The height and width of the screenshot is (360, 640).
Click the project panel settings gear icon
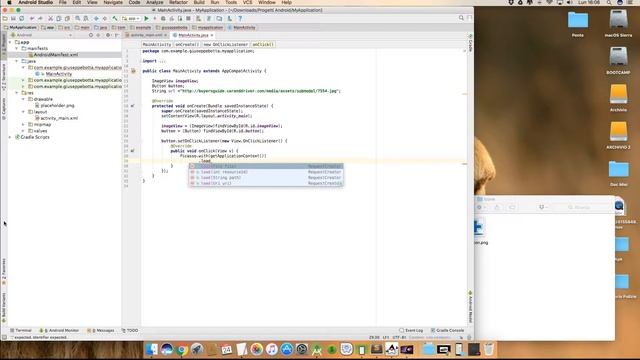(108, 35)
